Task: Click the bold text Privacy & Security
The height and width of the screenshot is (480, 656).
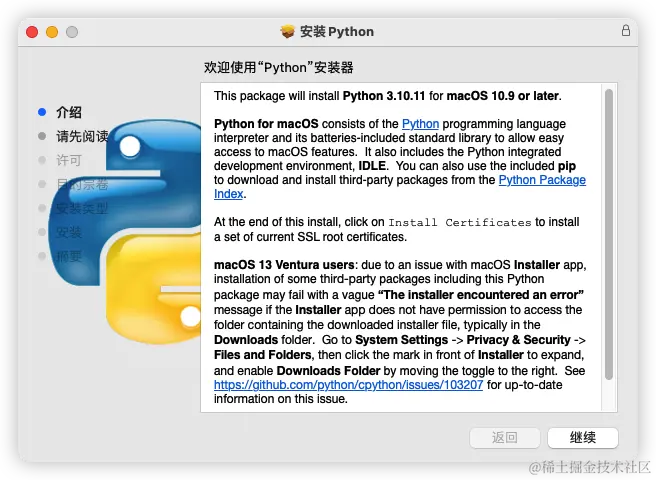Action: point(518,340)
